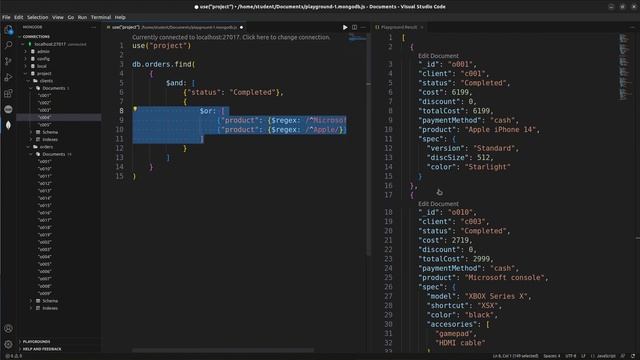
Task: Collapse the clients collection
Action: click(x=29, y=81)
